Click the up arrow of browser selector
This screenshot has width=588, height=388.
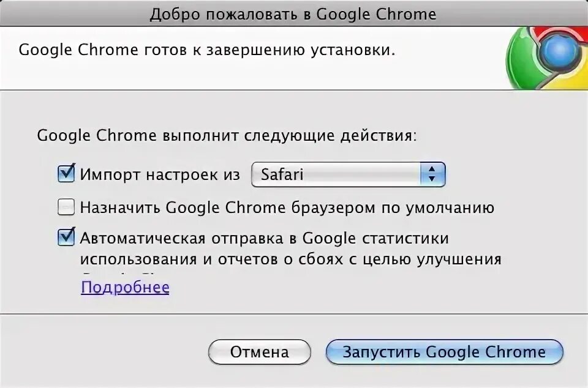point(432,169)
